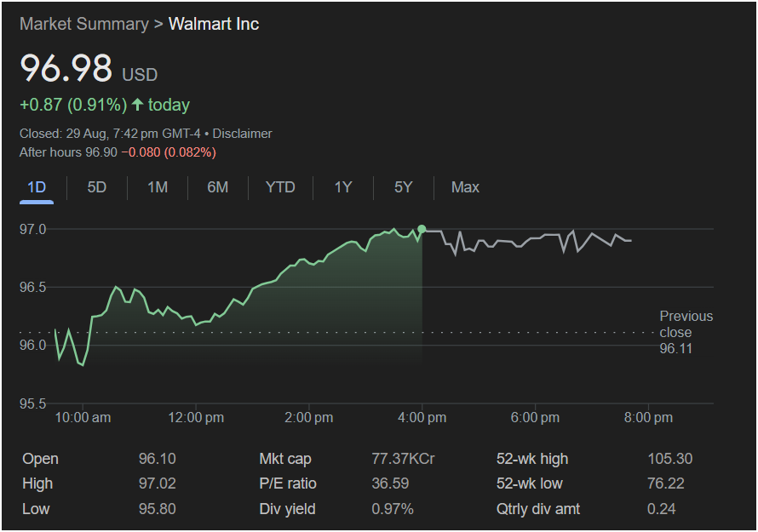Click the +0.87 (0.91%) daily change
758x532 pixels.
point(73,105)
